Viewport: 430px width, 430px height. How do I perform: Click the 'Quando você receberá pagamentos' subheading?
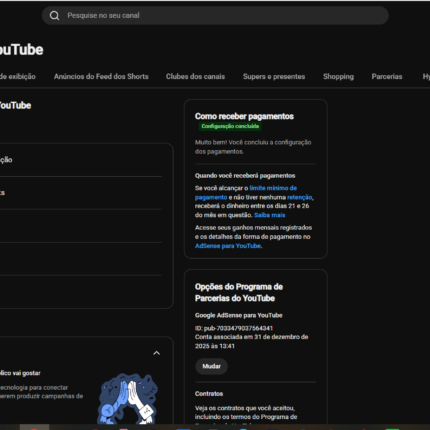point(245,176)
